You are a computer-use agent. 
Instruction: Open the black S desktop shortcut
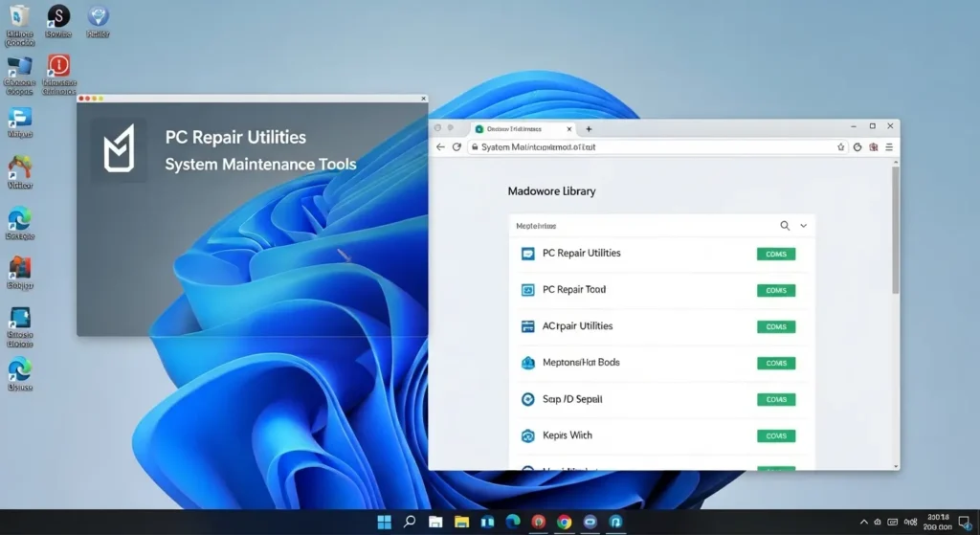point(58,21)
